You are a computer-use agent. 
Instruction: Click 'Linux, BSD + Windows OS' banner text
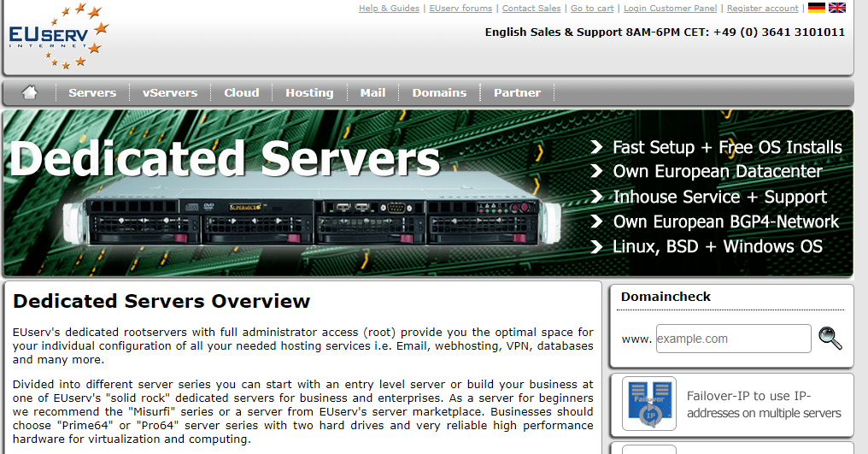pyautogui.click(x=718, y=246)
